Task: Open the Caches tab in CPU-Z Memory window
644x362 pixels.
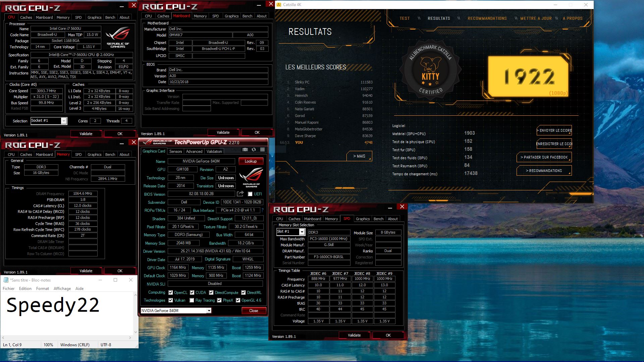Action: (x=26, y=155)
